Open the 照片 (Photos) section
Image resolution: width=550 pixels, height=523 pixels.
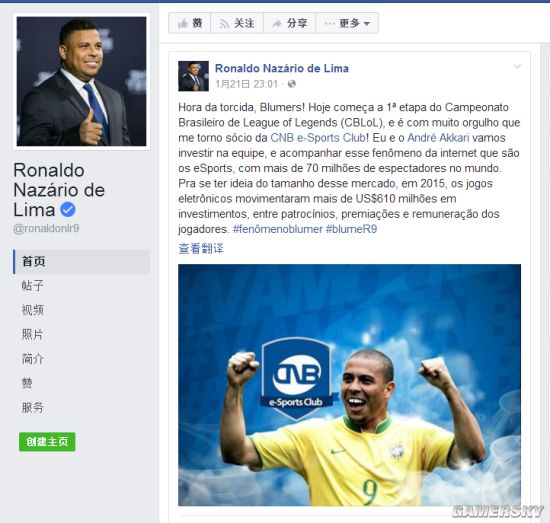point(33,334)
